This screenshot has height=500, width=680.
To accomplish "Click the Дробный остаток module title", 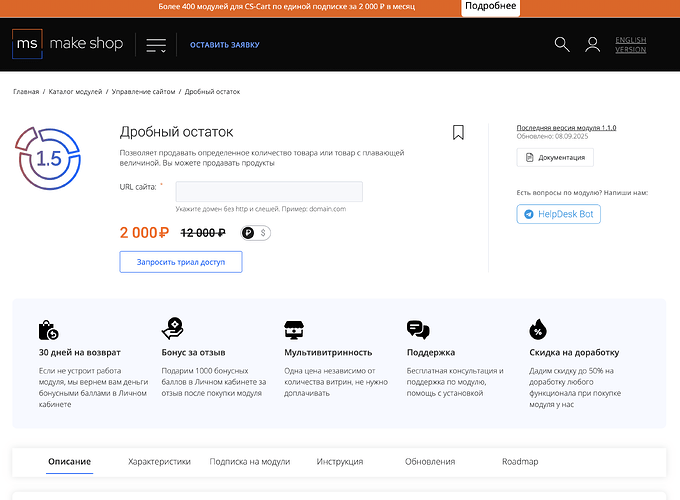I will pos(177,132).
